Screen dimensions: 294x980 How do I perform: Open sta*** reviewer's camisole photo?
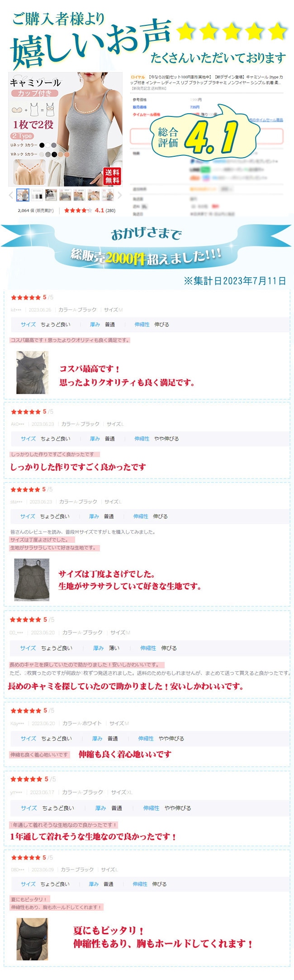(32, 579)
